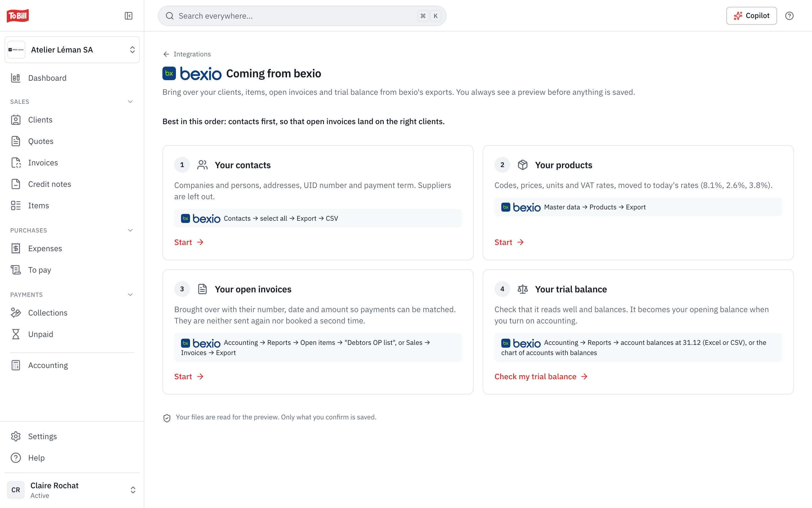Open the Atelier Léman SA company switcher
The height and width of the screenshot is (508, 812).
pos(72,50)
